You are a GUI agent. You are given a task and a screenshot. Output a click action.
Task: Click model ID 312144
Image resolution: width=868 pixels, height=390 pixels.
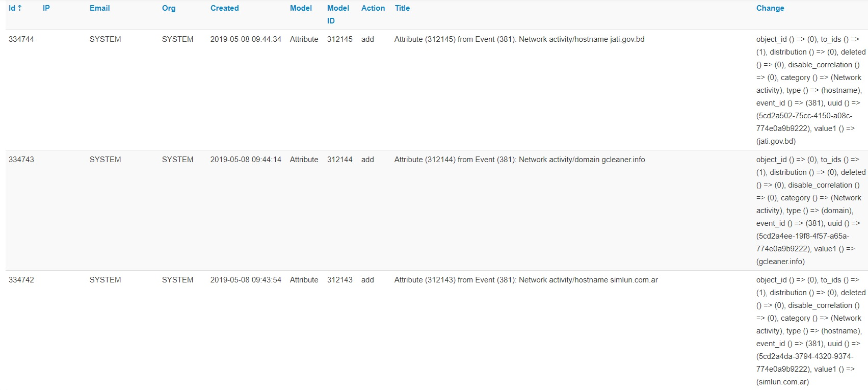click(x=340, y=160)
